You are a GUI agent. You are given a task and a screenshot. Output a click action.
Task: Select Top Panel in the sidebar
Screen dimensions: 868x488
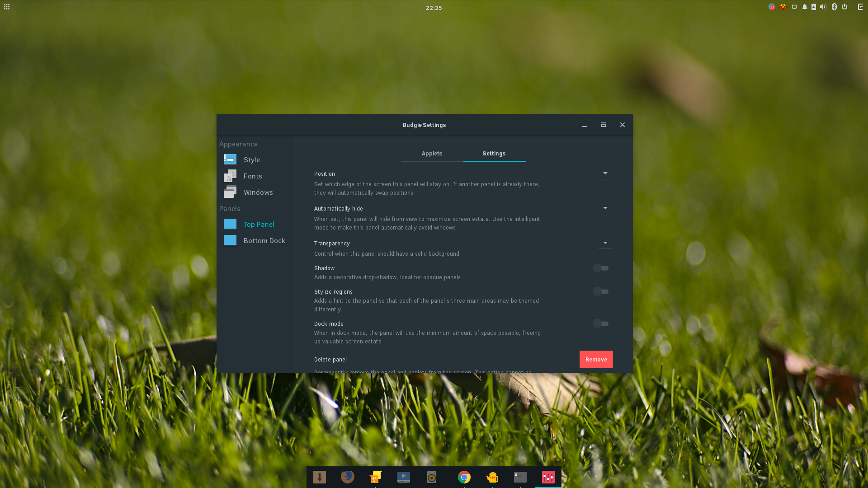point(255,225)
